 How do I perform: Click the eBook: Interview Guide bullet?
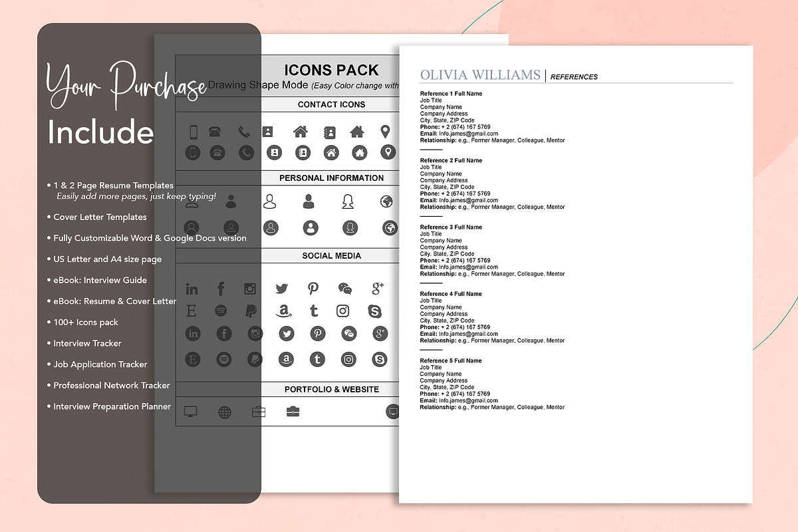pyautogui.click(x=96, y=280)
